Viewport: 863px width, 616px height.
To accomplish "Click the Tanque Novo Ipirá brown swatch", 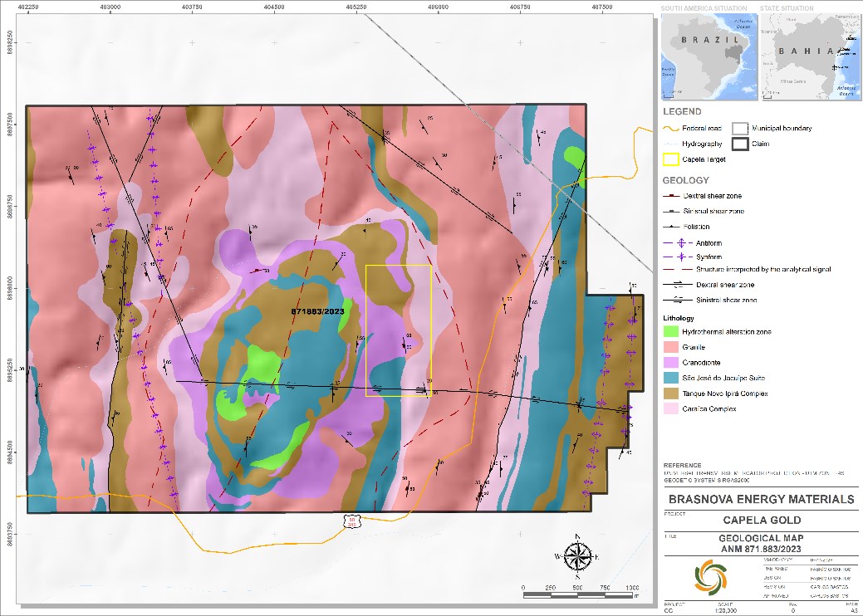I will pyautogui.click(x=670, y=394).
